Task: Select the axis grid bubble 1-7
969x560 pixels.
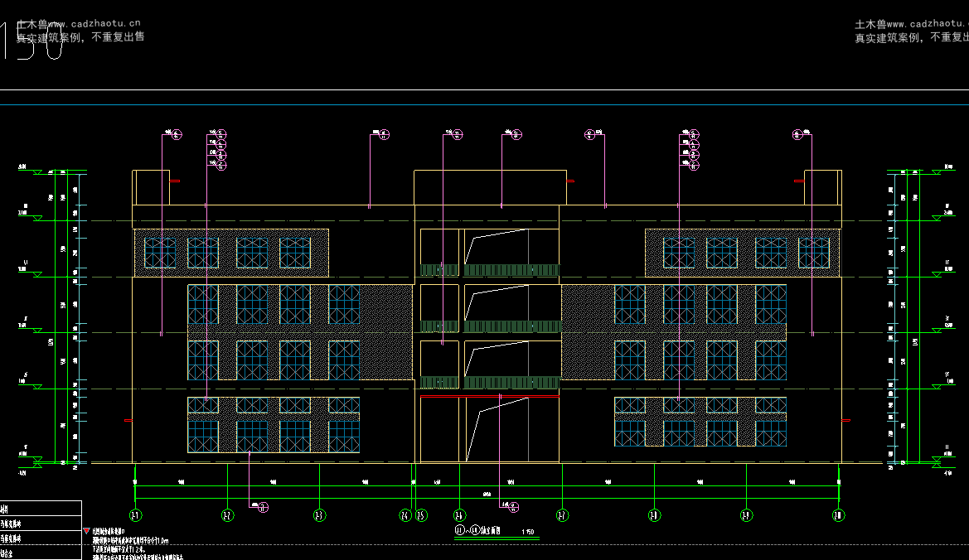Action: coord(562,515)
